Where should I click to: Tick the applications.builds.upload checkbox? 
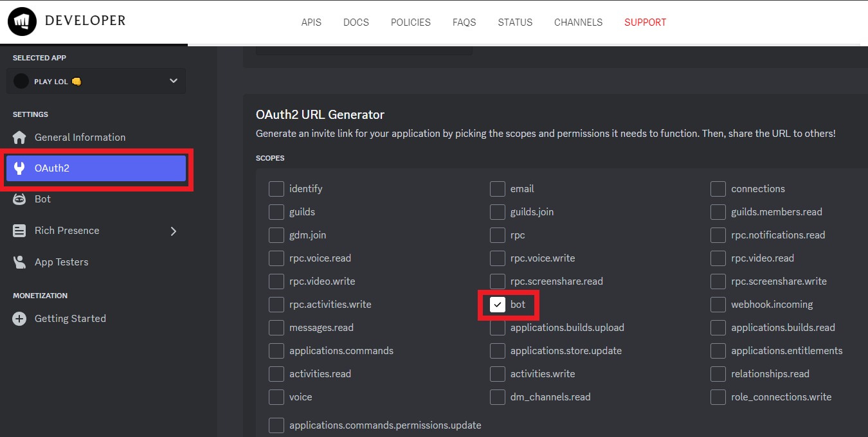coord(498,328)
